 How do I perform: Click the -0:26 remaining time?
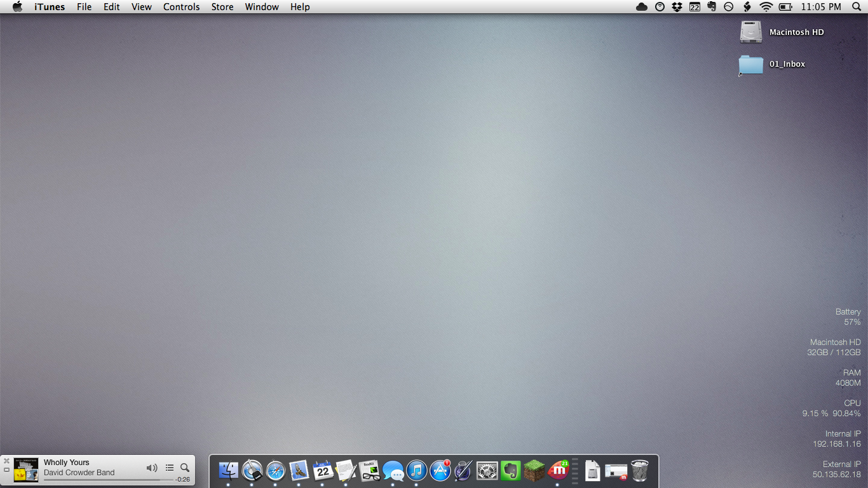click(183, 480)
